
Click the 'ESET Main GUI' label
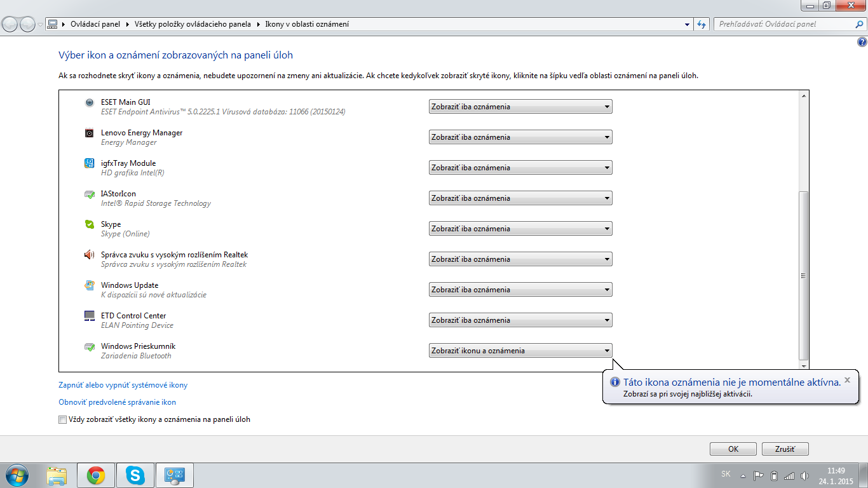pyautogui.click(x=126, y=102)
